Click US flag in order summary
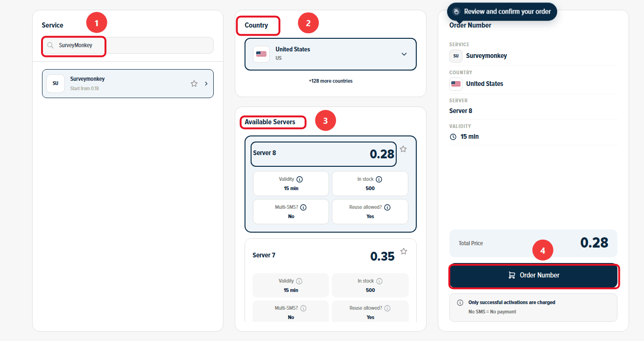 click(456, 84)
